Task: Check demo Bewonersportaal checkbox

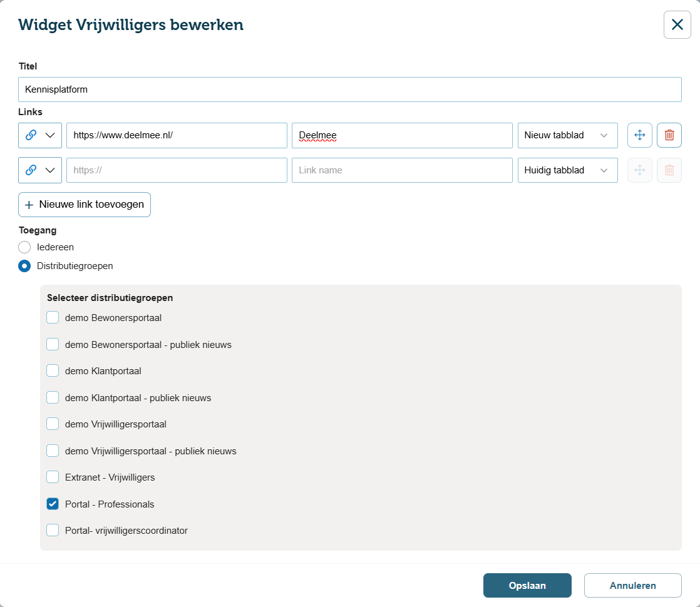Action: click(x=53, y=317)
